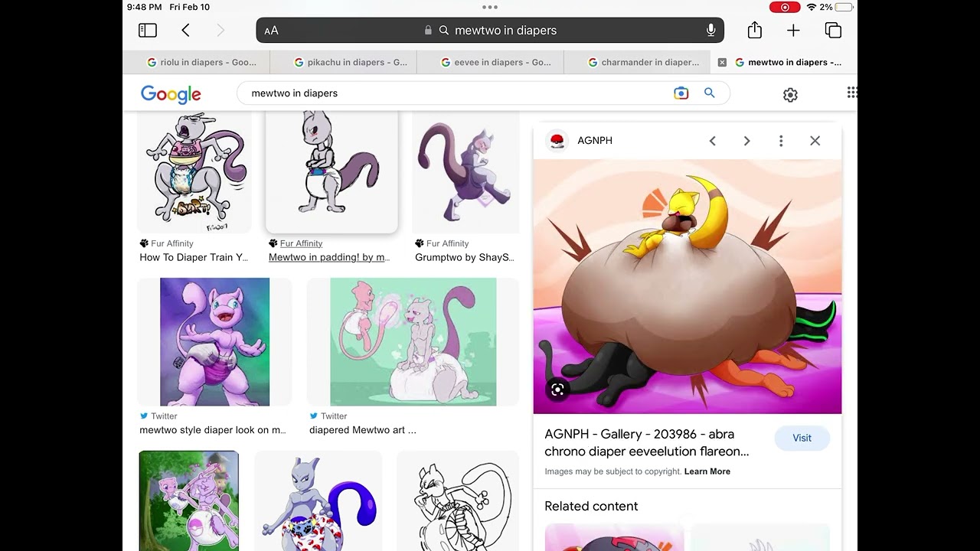Tap the microphone for voice search in the address bar

coord(710,31)
